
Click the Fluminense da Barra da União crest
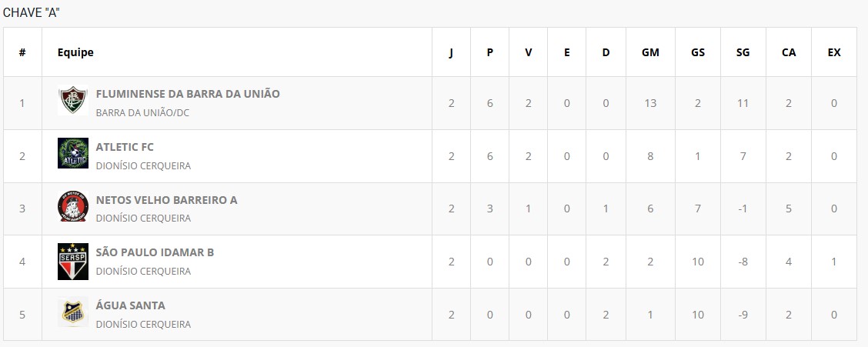click(73, 102)
